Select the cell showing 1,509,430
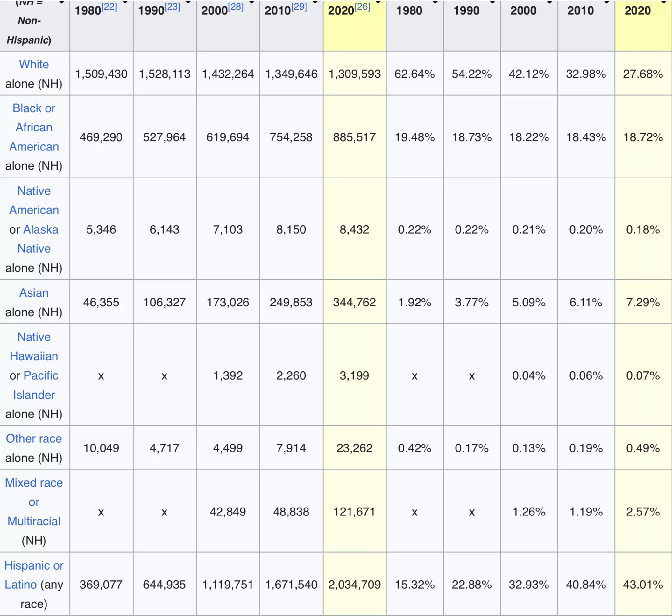 pyautogui.click(x=101, y=73)
